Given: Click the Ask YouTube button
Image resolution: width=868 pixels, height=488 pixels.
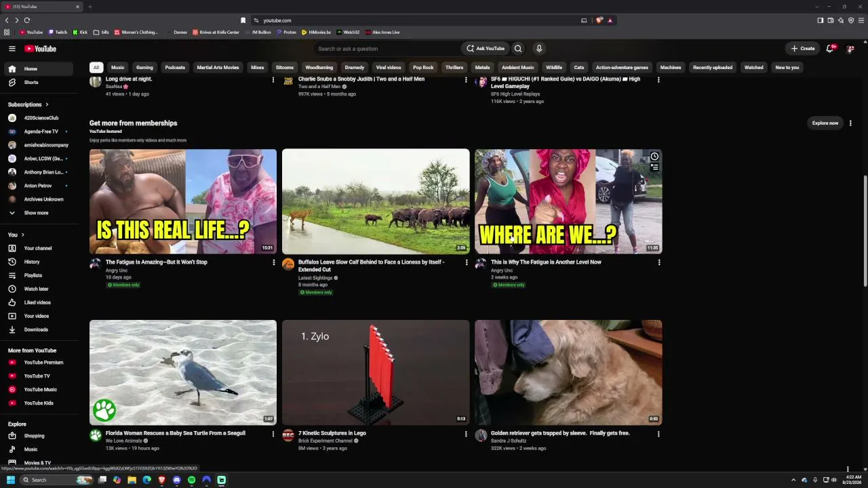Looking at the screenshot, I should (x=486, y=49).
